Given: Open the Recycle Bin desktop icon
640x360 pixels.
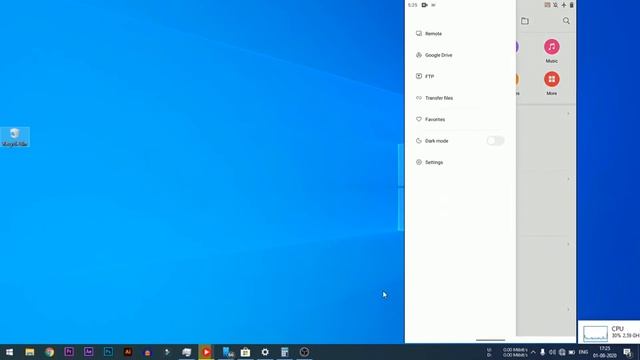Looking at the screenshot, I should pyautogui.click(x=15, y=137).
